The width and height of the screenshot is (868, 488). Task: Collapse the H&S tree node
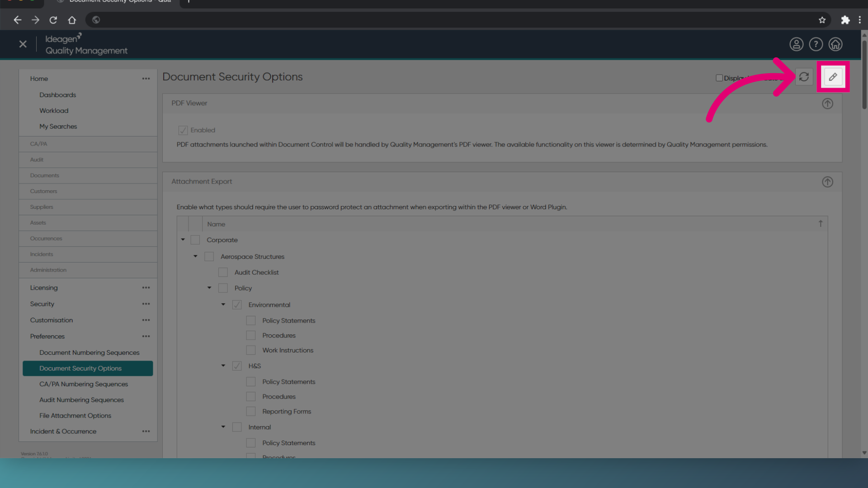(x=223, y=366)
